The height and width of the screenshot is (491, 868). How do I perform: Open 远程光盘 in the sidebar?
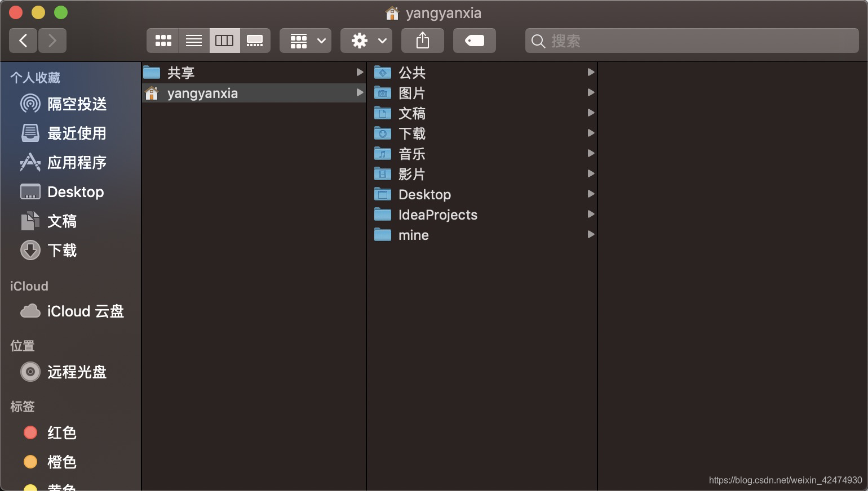(x=70, y=372)
